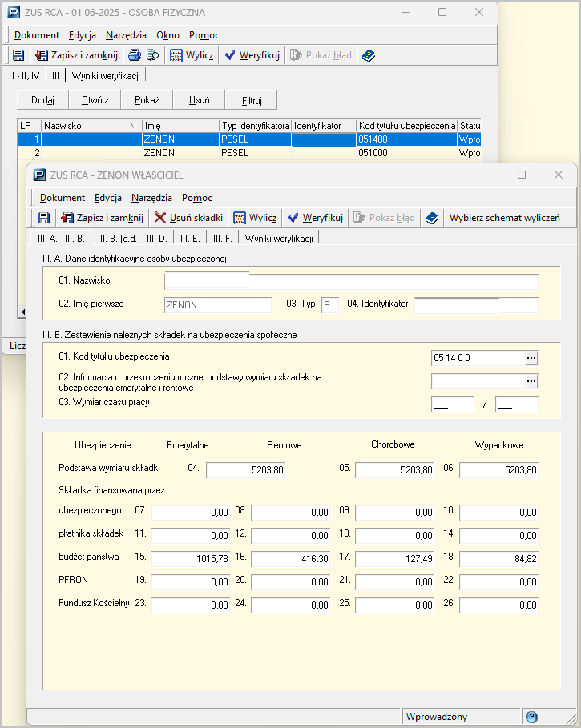581x728 pixels.
Task: Open the Kod tytułu ubezpieczenia picker button
Action: pyautogui.click(x=531, y=358)
